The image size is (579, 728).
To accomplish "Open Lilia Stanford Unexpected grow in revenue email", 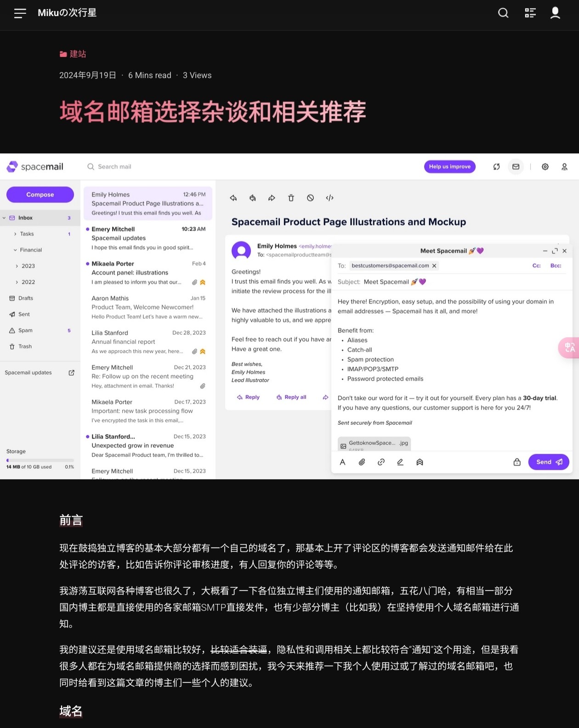I will click(x=148, y=446).
